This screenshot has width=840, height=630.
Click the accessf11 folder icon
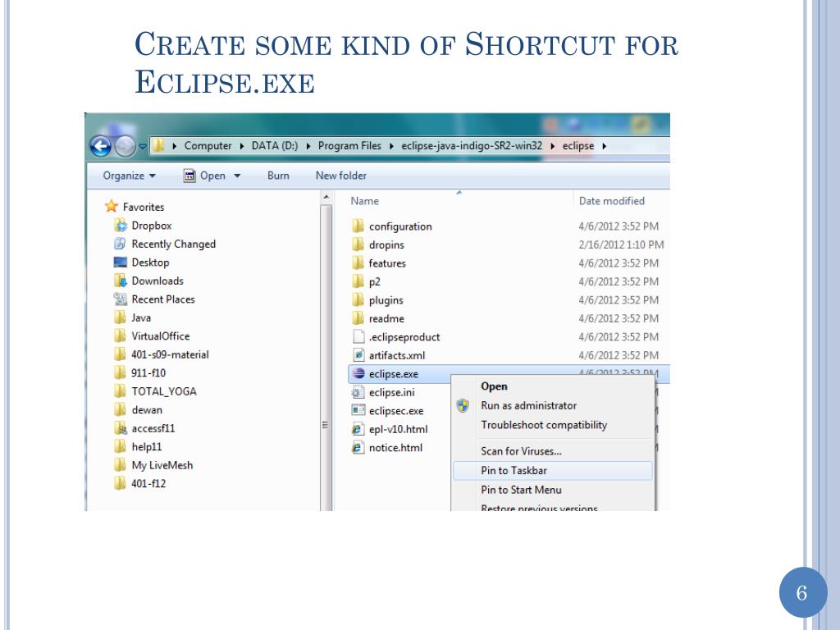point(121,428)
